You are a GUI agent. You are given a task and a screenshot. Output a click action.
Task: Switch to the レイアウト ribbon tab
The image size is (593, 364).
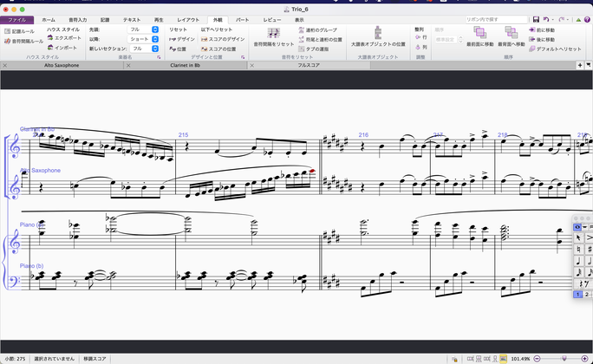(188, 20)
